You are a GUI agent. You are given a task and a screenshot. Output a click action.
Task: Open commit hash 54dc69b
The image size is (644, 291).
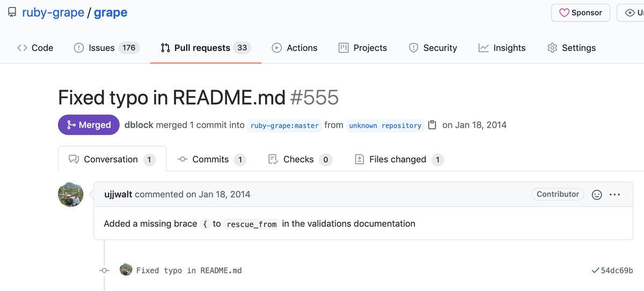click(617, 271)
